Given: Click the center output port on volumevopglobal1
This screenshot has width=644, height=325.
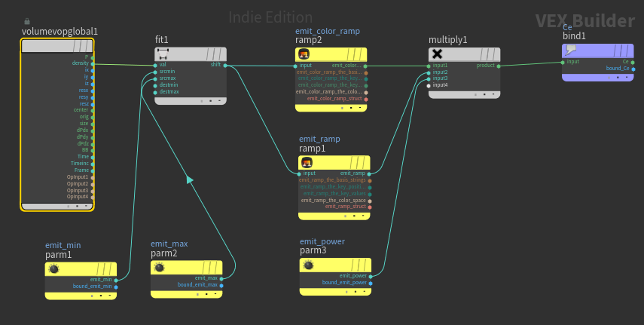Looking at the screenshot, I should pos(93,110).
